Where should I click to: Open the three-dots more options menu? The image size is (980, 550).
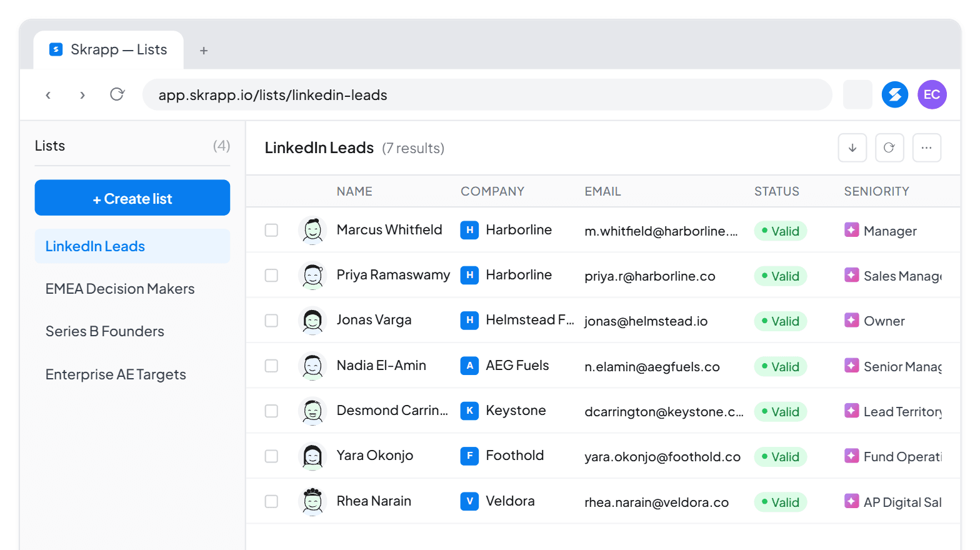(x=927, y=148)
